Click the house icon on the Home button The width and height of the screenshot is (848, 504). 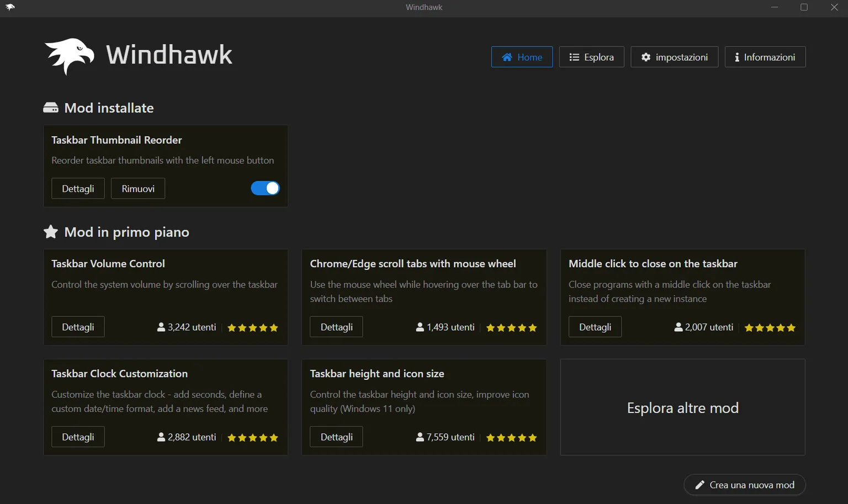coord(507,57)
